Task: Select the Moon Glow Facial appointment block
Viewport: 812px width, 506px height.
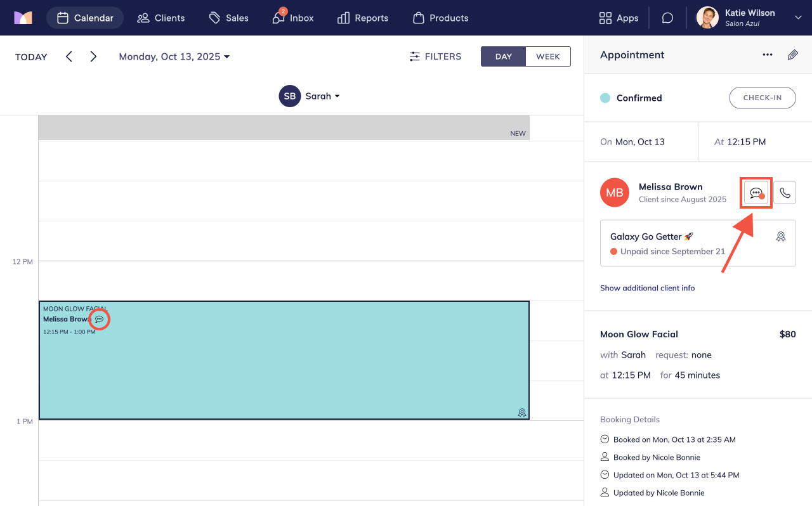Action: pyautogui.click(x=284, y=360)
